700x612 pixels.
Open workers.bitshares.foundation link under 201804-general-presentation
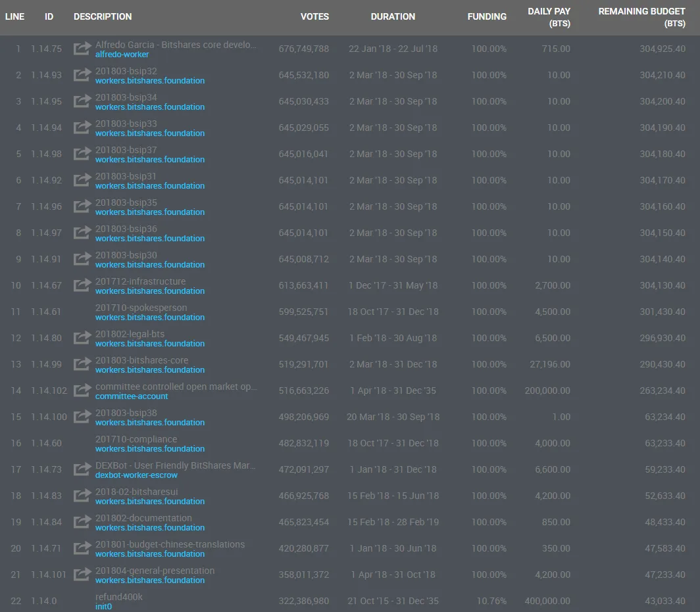150,581
